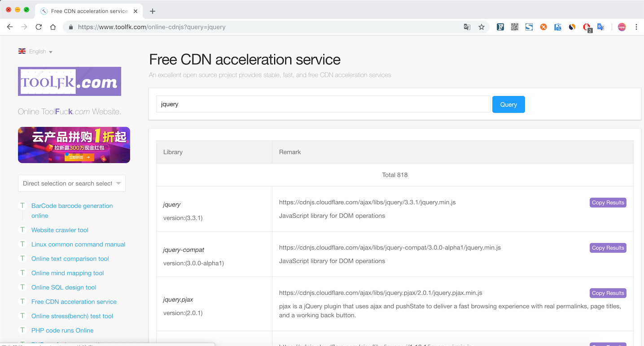Select the Free CDN acceleration service tab
644x346 pixels.
[x=88, y=11]
